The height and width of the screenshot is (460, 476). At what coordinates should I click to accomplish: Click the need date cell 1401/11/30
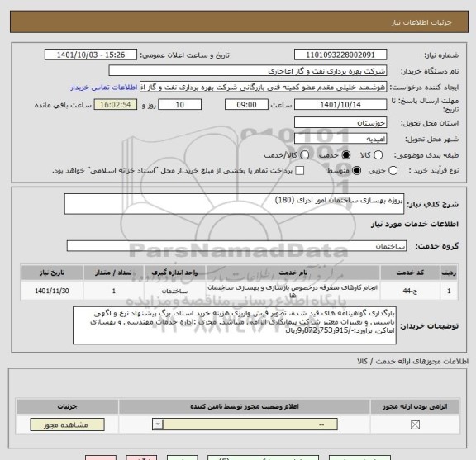pos(52,291)
